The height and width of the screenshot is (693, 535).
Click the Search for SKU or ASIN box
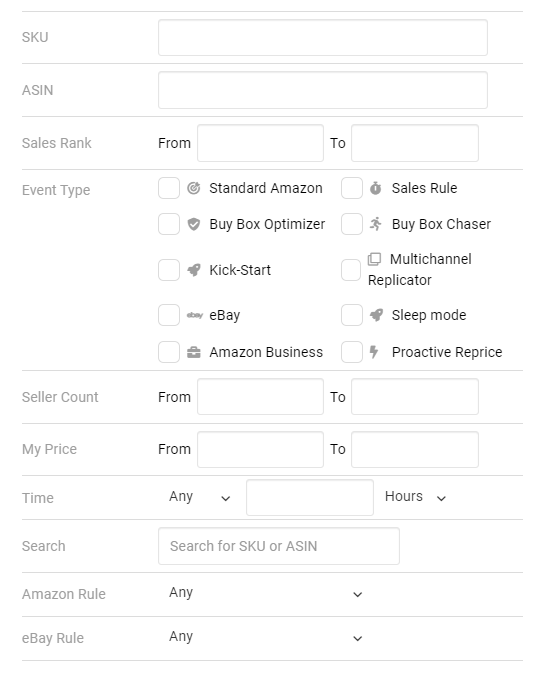[279, 546]
